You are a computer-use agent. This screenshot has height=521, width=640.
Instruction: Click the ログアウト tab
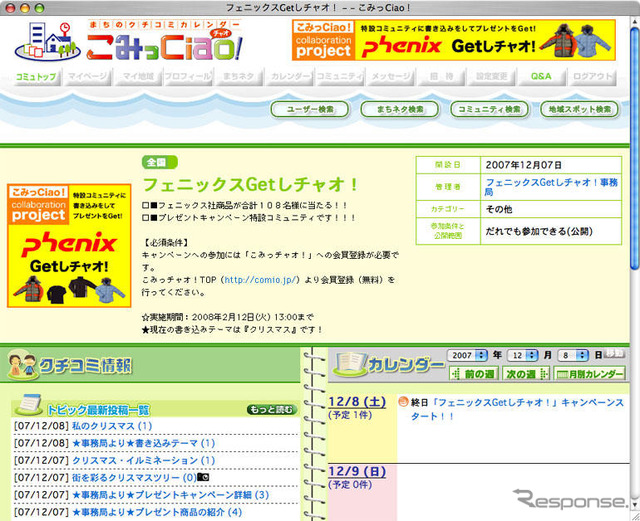coord(593,76)
